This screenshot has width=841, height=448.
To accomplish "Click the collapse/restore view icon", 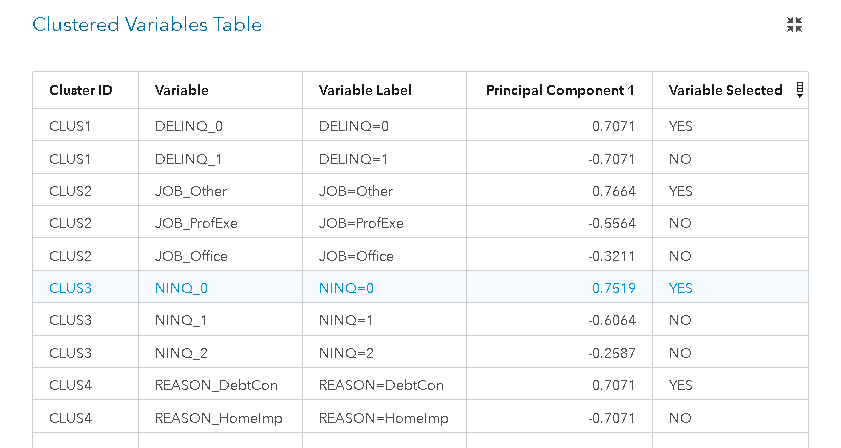I will coord(794,25).
